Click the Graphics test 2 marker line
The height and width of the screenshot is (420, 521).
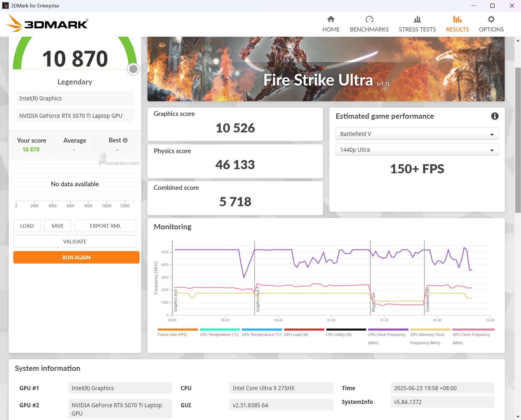pos(255,278)
